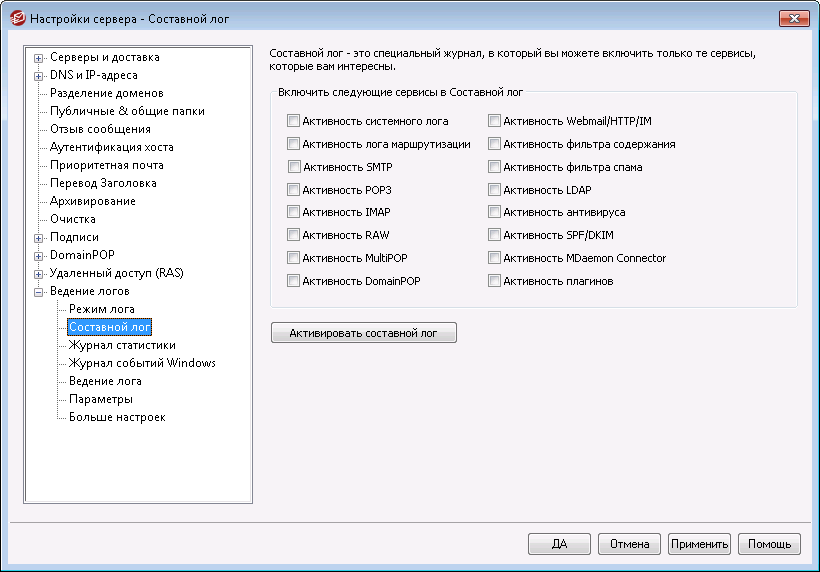Enable Активность Webmail/HTTP/IM logging
Viewport: 820px width, 572px height.
pos(494,121)
